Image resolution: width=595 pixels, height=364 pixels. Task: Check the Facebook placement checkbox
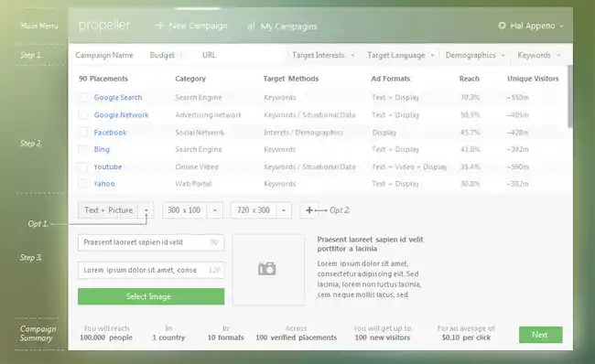83,132
